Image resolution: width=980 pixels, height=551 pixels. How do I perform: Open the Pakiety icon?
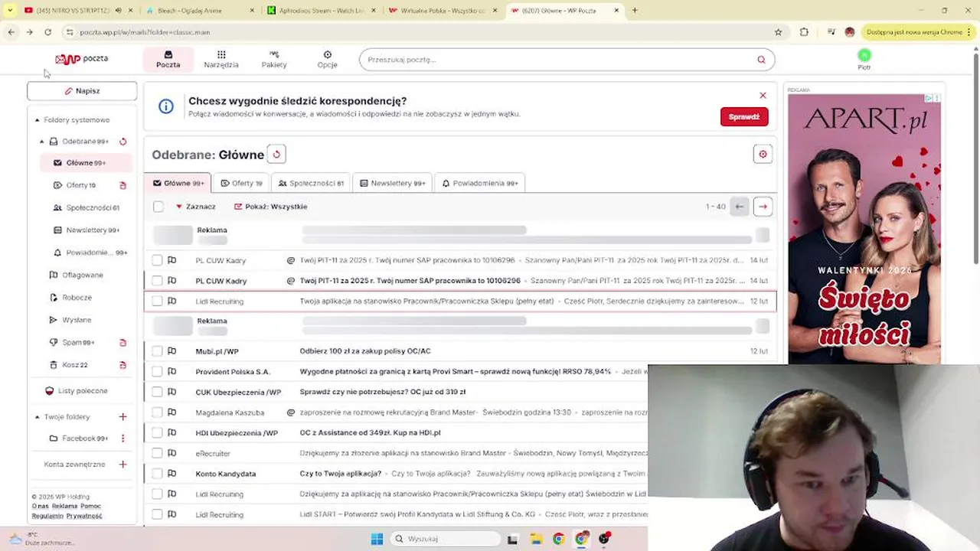tap(274, 54)
